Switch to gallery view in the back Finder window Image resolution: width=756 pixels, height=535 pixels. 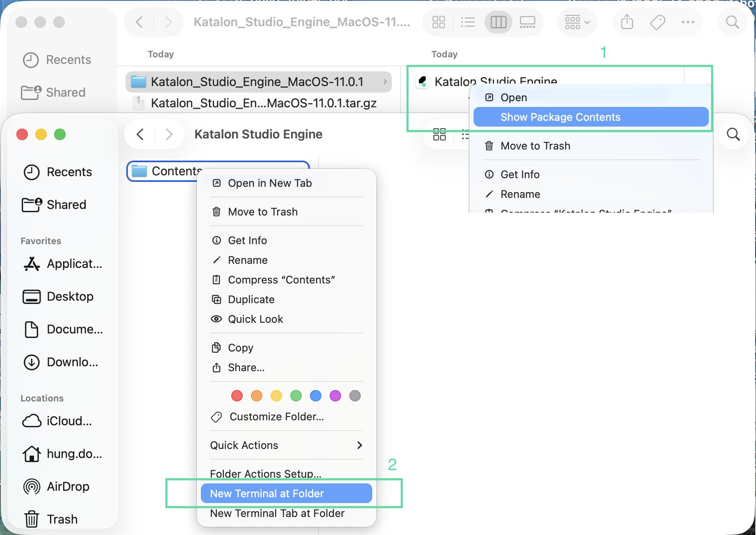pyautogui.click(x=527, y=22)
